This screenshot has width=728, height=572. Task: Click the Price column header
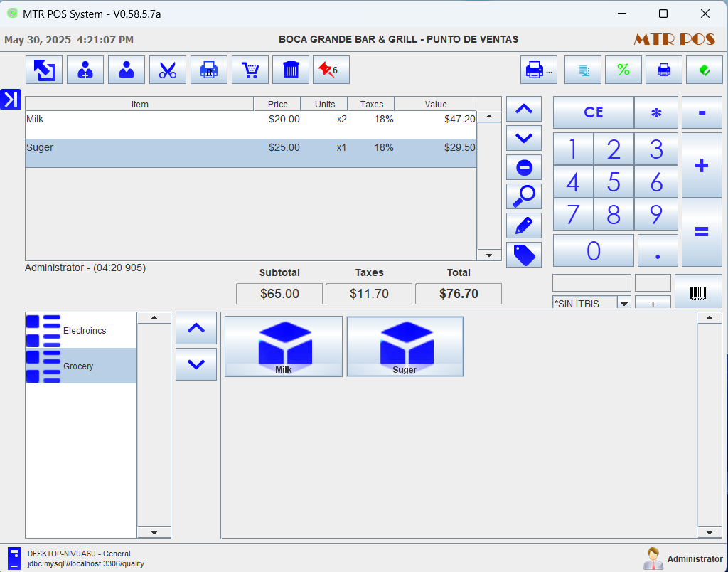[x=278, y=104]
